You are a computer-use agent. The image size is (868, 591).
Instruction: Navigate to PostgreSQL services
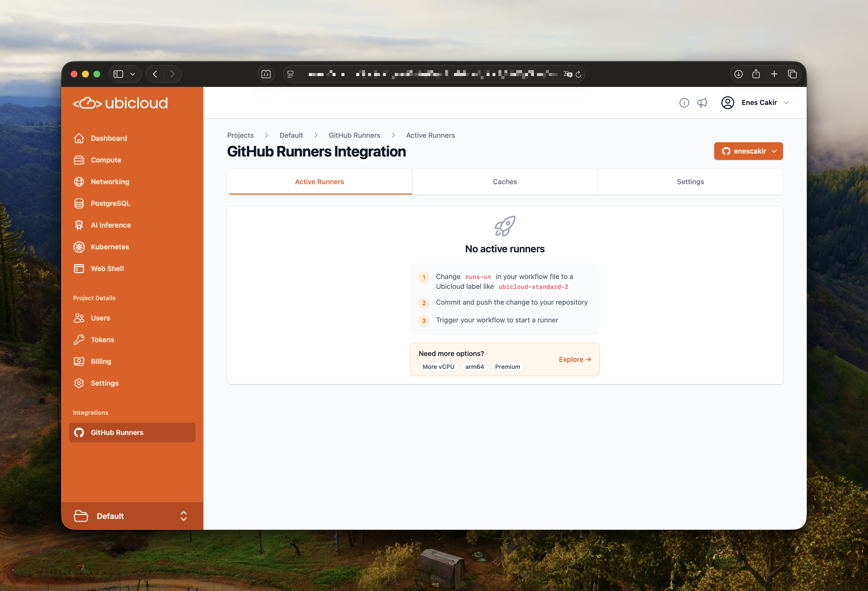click(x=111, y=203)
